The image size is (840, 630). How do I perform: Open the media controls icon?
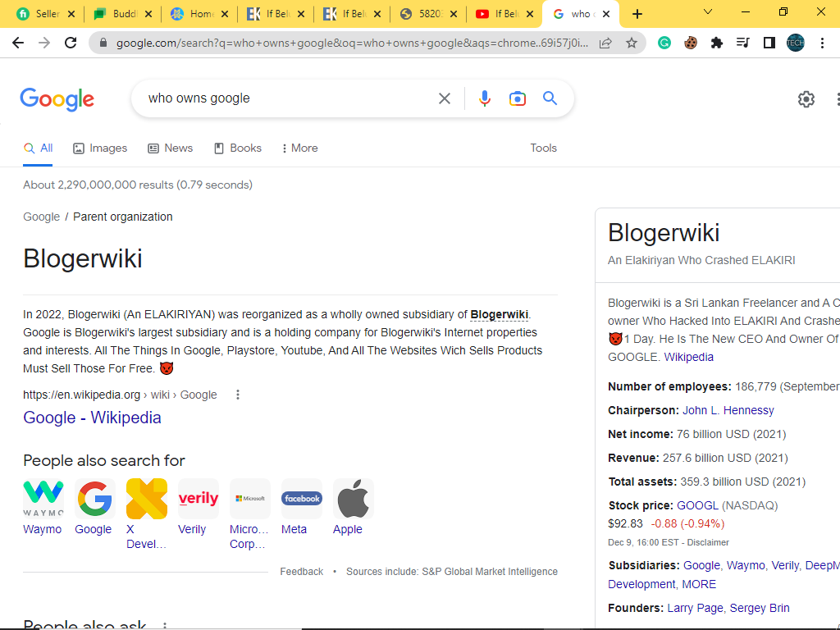click(743, 43)
